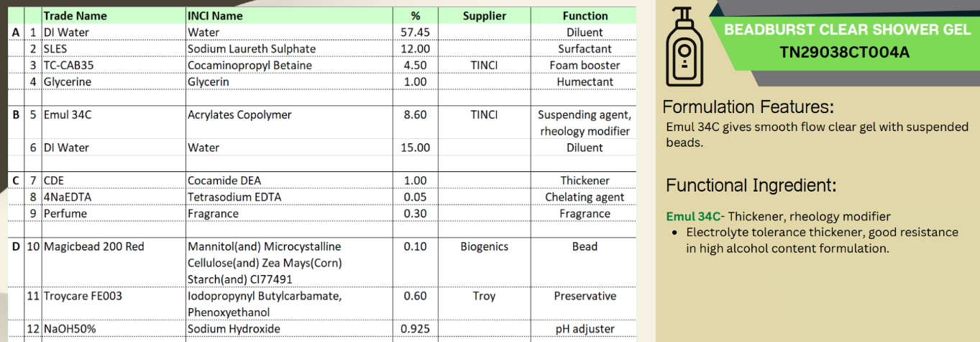The width and height of the screenshot is (980, 342).
Task: Click the Formulation Features heading
Action: pos(748,107)
